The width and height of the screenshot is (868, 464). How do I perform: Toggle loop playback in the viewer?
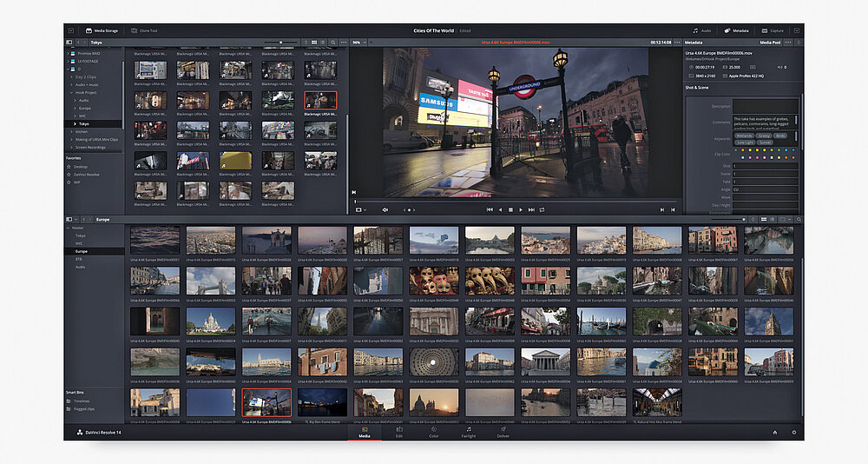pos(542,209)
